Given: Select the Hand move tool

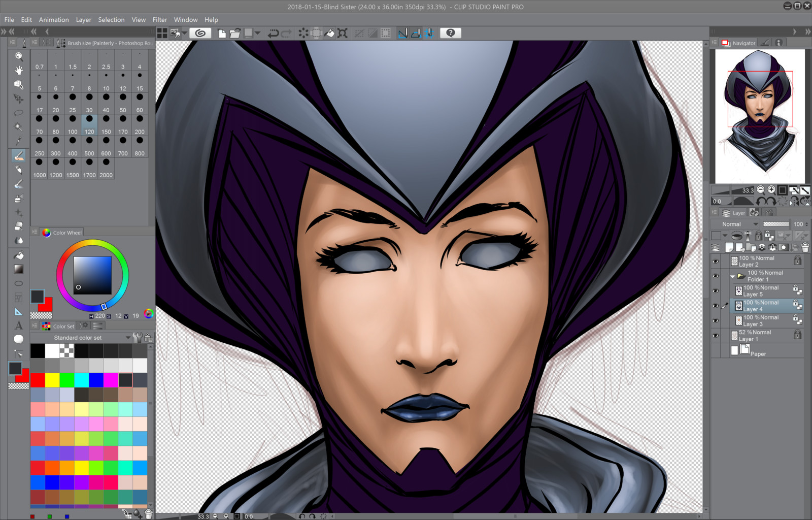Looking at the screenshot, I should coord(19,70).
